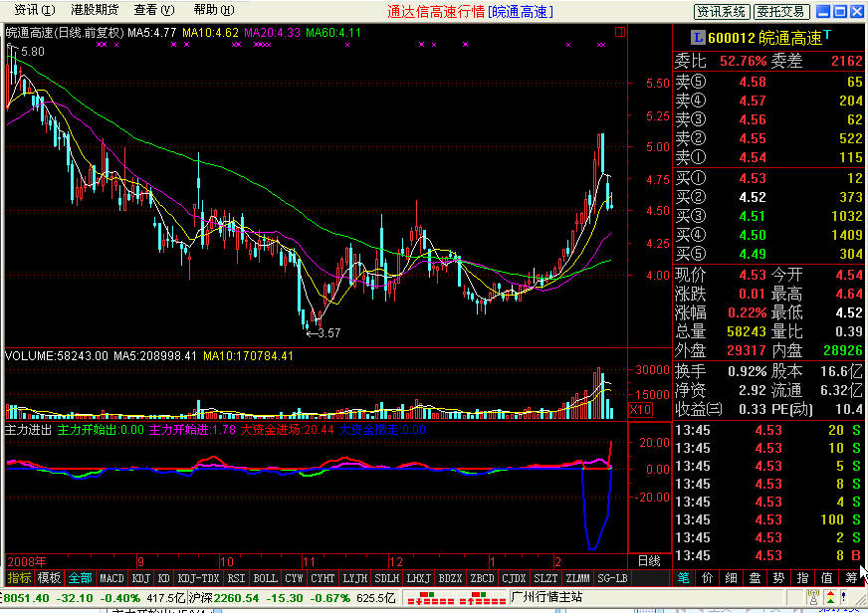Switch to the KDJ indicator tab
Viewport: 868px width, 613px height.
point(140,578)
